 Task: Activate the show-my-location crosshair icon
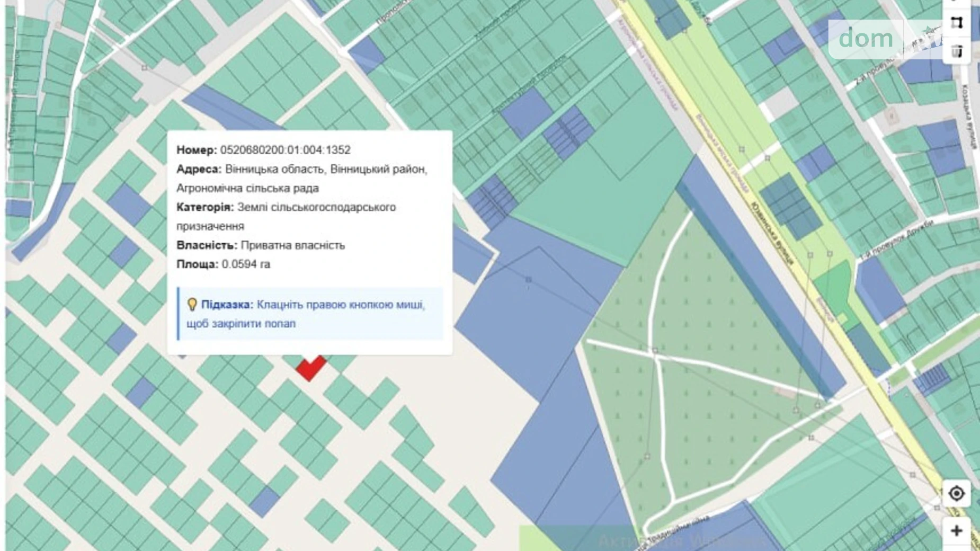(957, 493)
